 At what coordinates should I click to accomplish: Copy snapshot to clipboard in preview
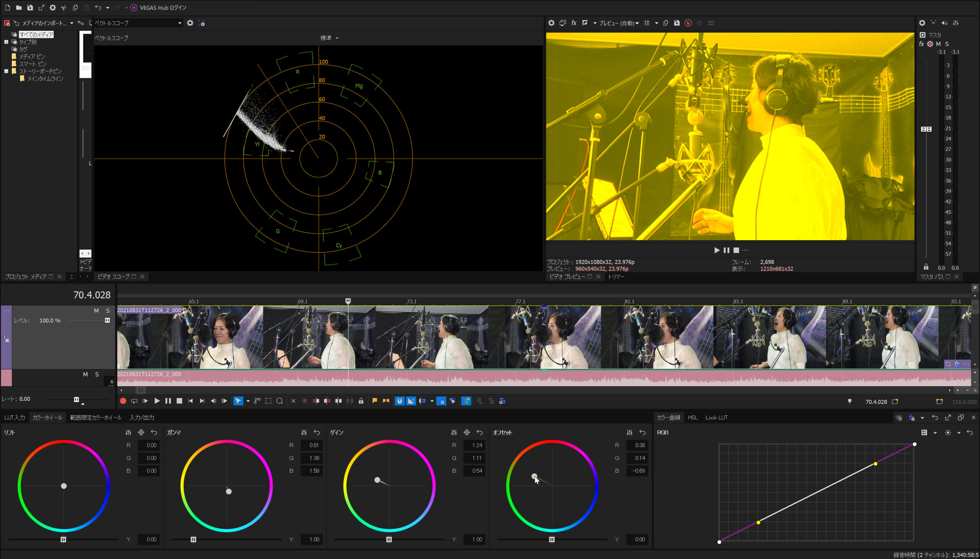665,23
